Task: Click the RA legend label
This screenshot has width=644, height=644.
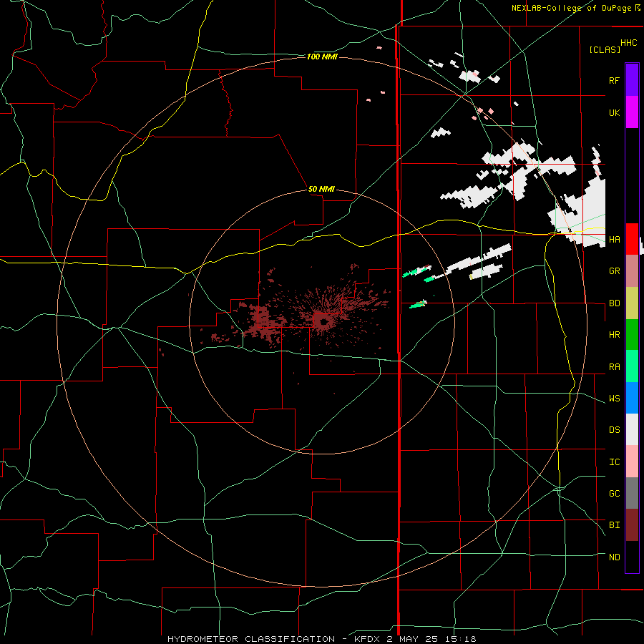Action: click(614, 367)
